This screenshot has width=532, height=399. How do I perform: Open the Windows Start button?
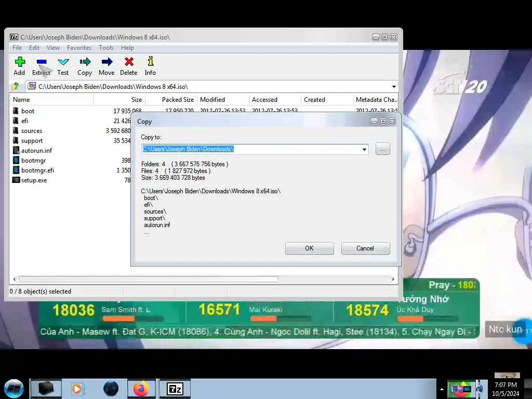14,389
